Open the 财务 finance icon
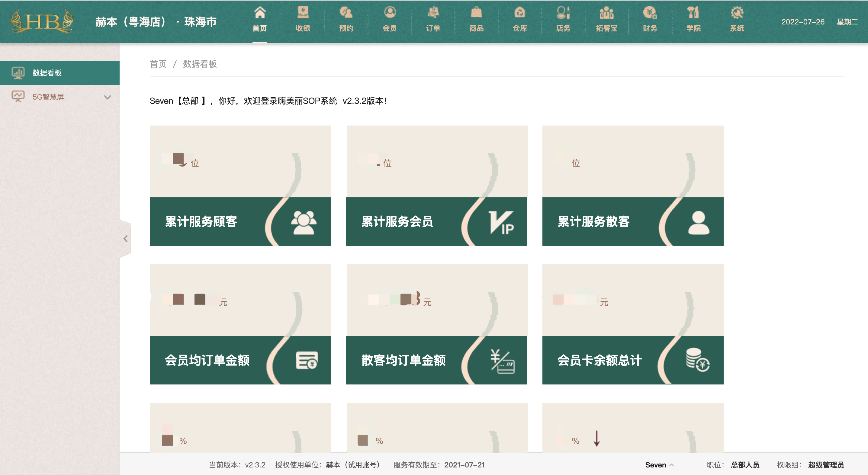The image size is (868, 475). 650,12
